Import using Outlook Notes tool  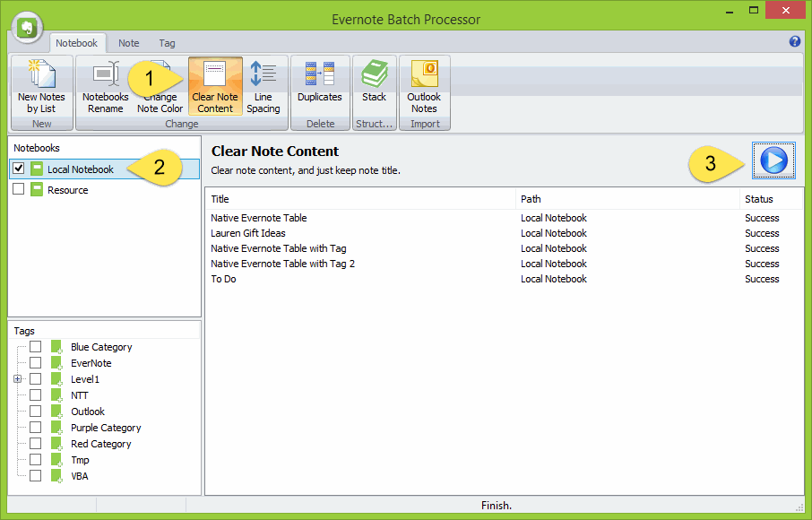pos(424,86)
